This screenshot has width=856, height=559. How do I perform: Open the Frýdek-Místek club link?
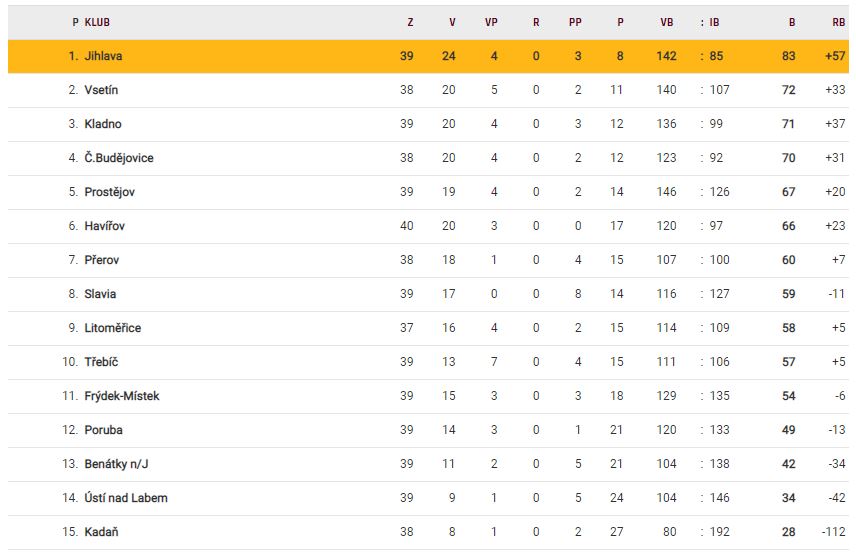tap(122, 396)
